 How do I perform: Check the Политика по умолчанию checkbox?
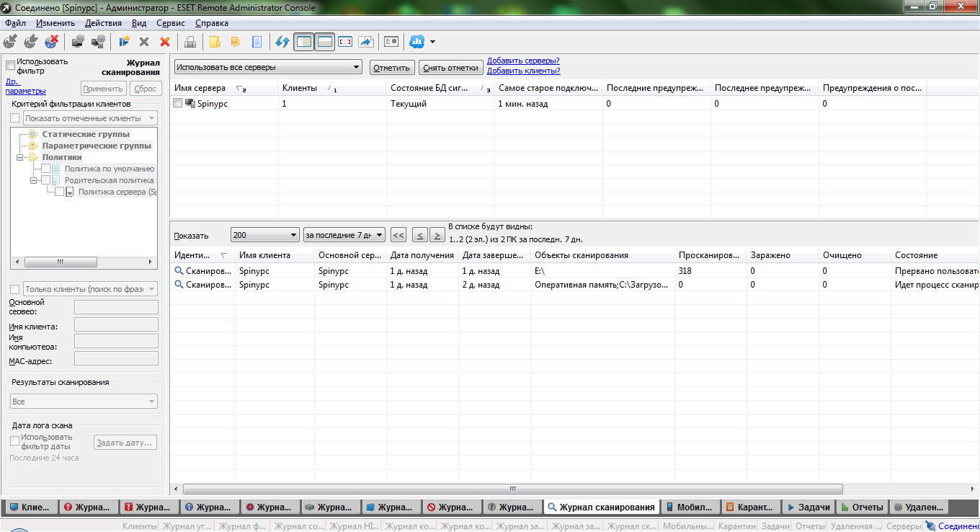pyautogui.click(x=46, y=169)
